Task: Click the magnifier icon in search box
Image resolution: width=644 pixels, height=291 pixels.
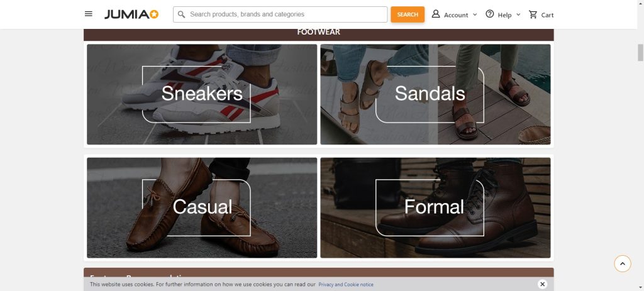Action: coord(181,14)
